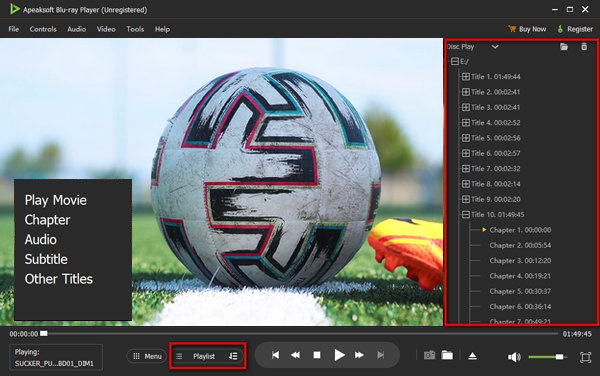Choose Play Movie in disc menu
Viewport: 600px width, 376px height.
(x=56, y=200)
